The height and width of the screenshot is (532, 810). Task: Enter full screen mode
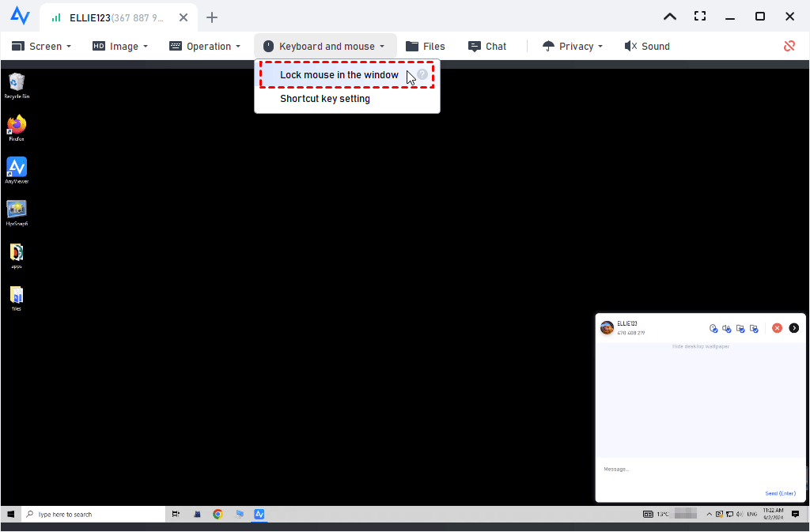700,16
